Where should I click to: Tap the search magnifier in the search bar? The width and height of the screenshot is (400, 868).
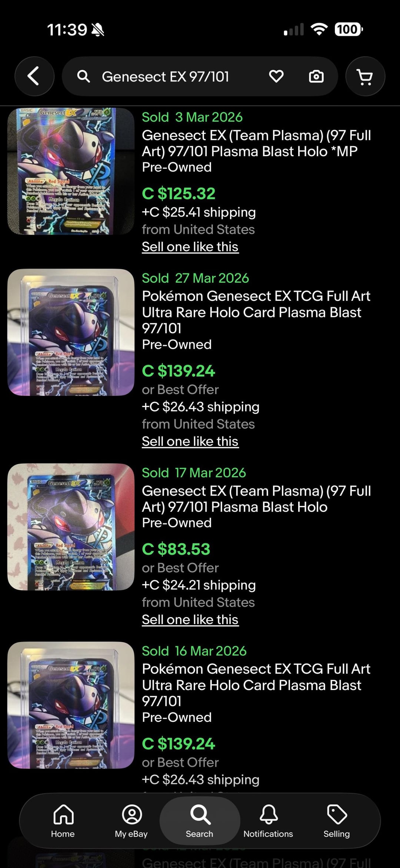83,77
